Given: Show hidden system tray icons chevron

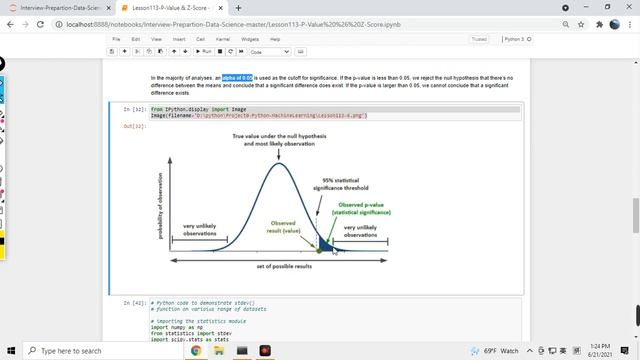Looking at the screenshot, I should [529, 351].
